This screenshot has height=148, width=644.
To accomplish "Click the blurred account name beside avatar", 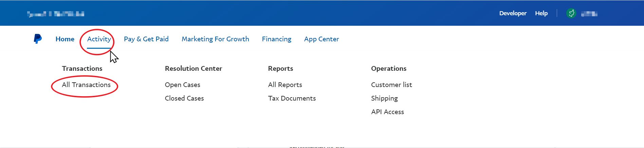I will point(589,14).
